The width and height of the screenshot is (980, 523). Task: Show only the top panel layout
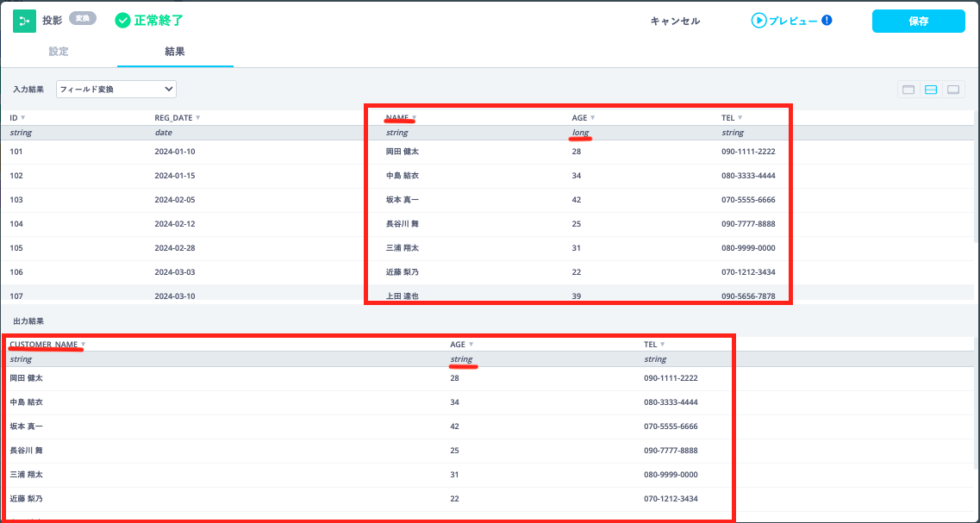click(x=908, y=90)
